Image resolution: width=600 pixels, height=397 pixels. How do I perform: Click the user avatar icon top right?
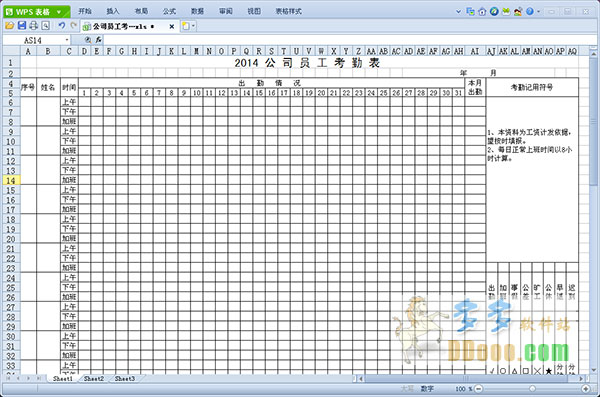(x=518, y=11)
